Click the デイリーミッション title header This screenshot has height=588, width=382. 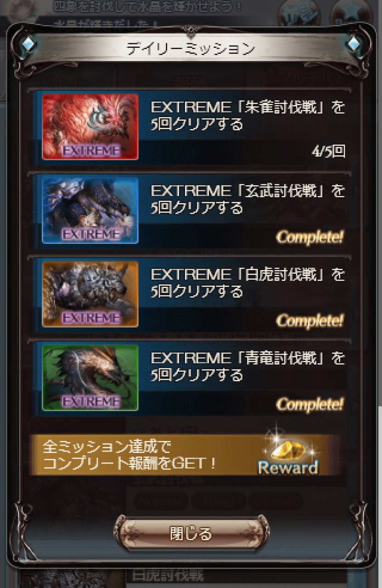pyautogui.click(x=191, y=49)
